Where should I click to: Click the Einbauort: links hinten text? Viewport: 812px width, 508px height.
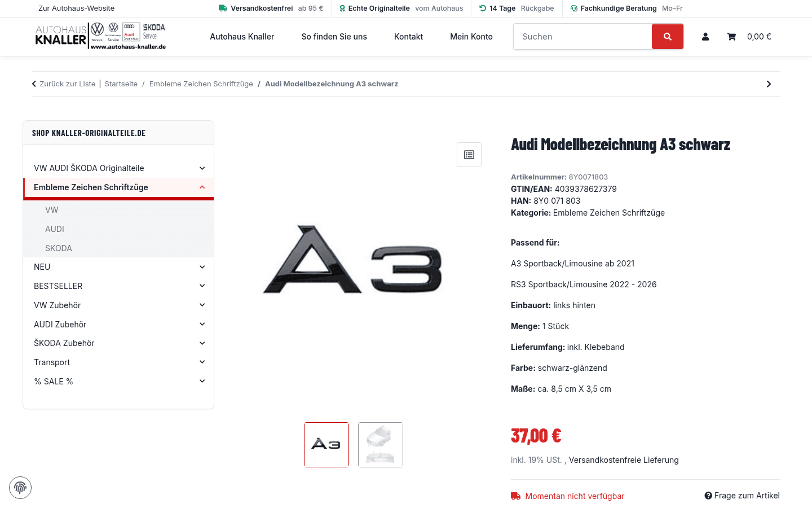[x=553, y=305]
